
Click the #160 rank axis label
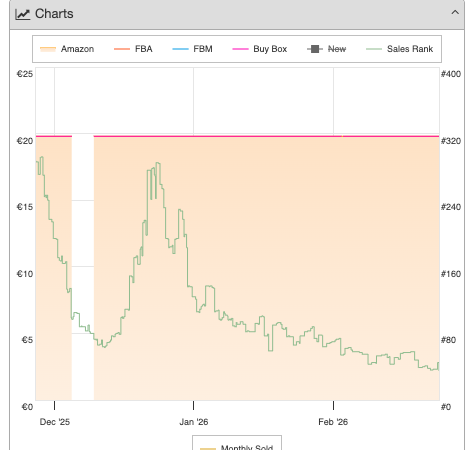pos(451,274)
